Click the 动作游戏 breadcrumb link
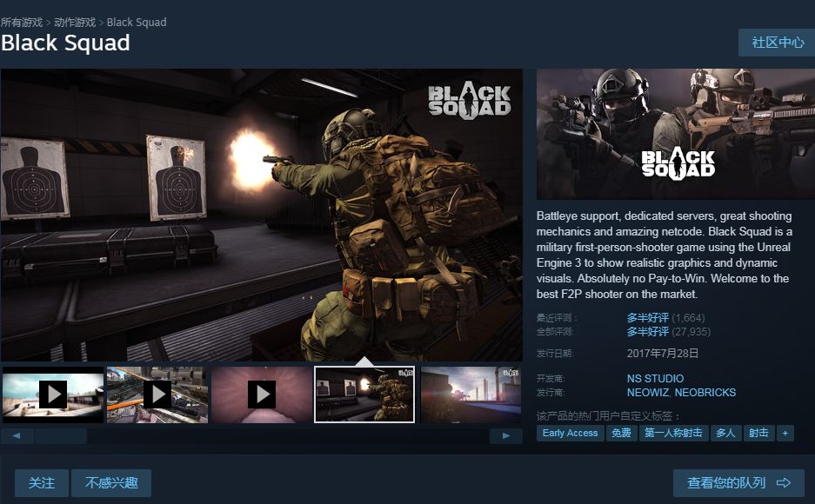The height and width of the screenshot is (504, 815). pyautogui.click(x=75, y=23)
